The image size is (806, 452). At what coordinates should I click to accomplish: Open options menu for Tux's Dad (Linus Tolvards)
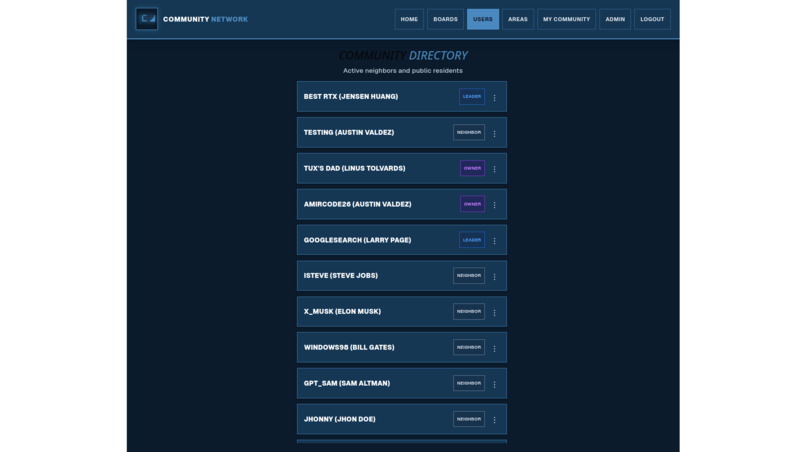coord(494,169)
